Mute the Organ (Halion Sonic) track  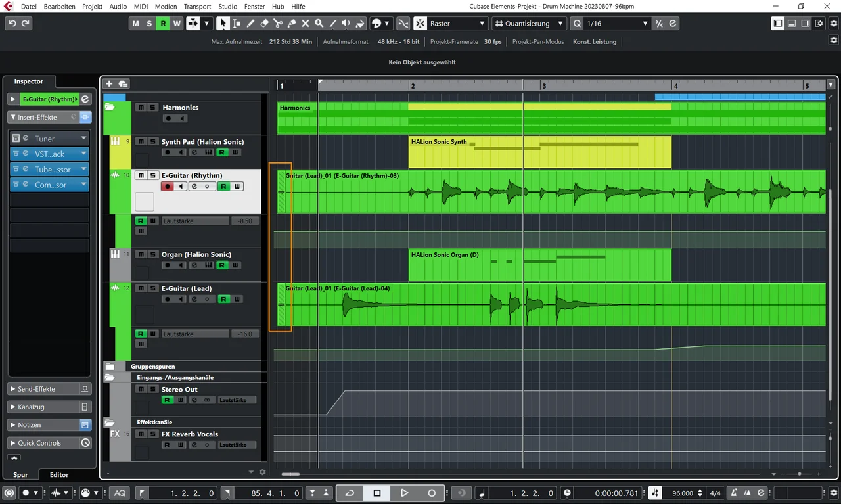140,254
